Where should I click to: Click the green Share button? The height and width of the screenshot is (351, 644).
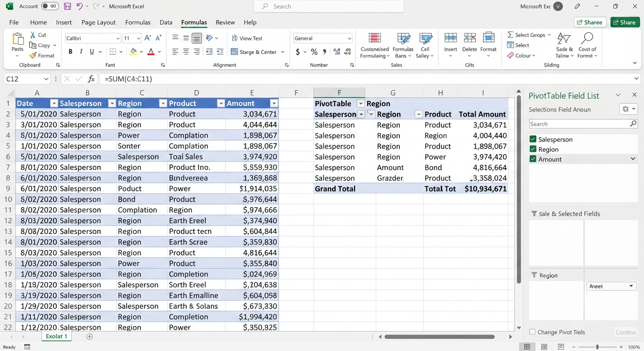(625, 22)
